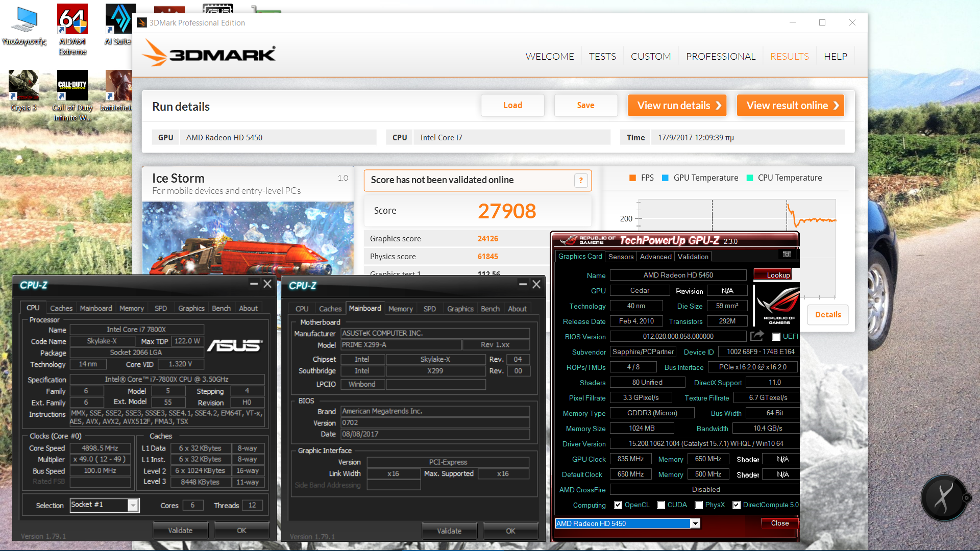Close the Mainboard CPU-Z window
The width and height of the screenshot is (980, 551).
536,284
